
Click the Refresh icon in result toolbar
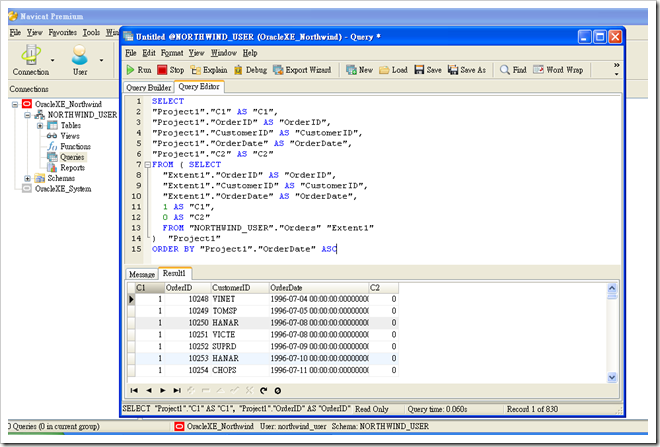pyautogui.click(x=263, y=391)
